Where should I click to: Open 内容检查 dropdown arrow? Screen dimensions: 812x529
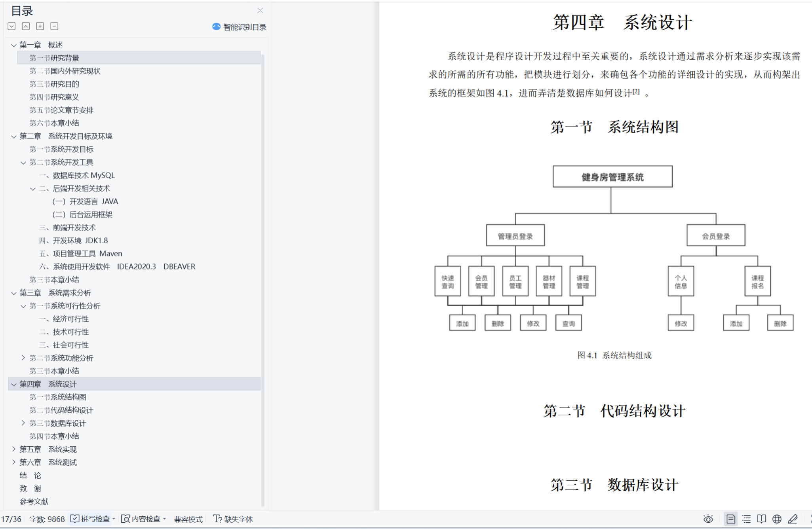point(164,519)
